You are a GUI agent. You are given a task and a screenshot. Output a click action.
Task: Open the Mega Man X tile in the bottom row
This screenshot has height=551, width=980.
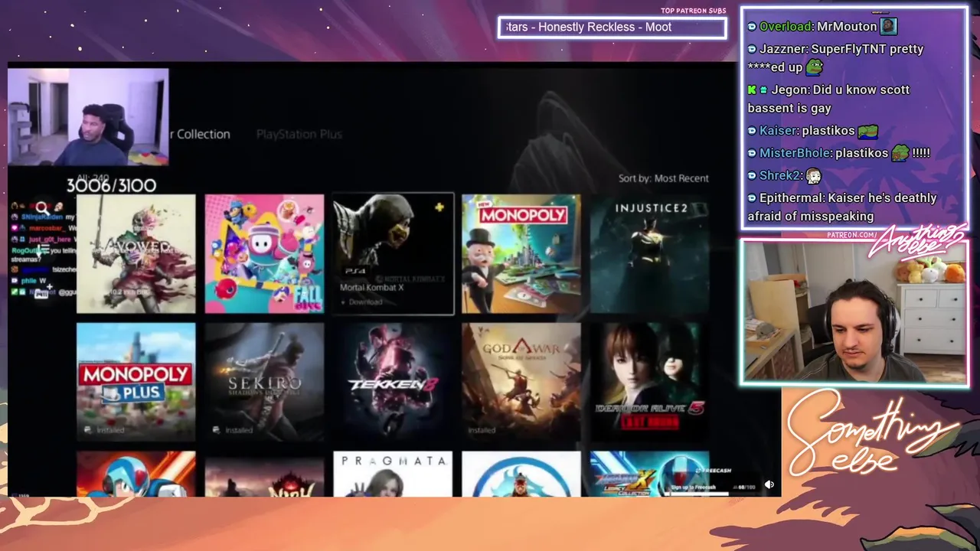tap(136, 474)
